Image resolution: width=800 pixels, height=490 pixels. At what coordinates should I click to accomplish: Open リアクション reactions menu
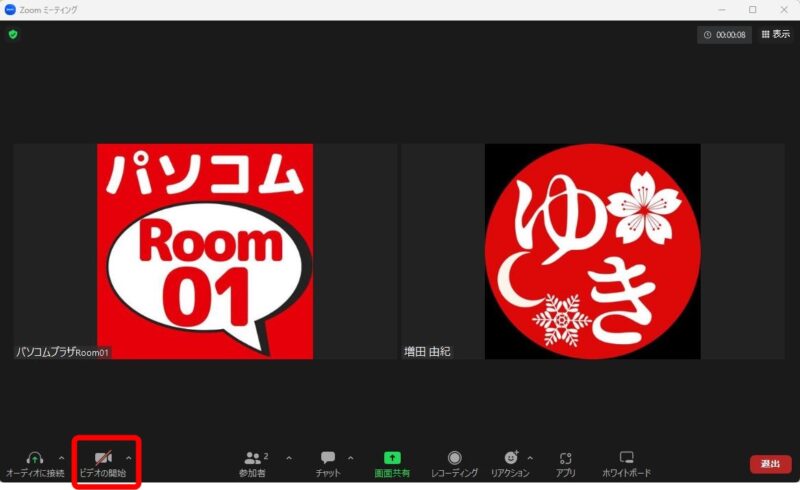510,464
